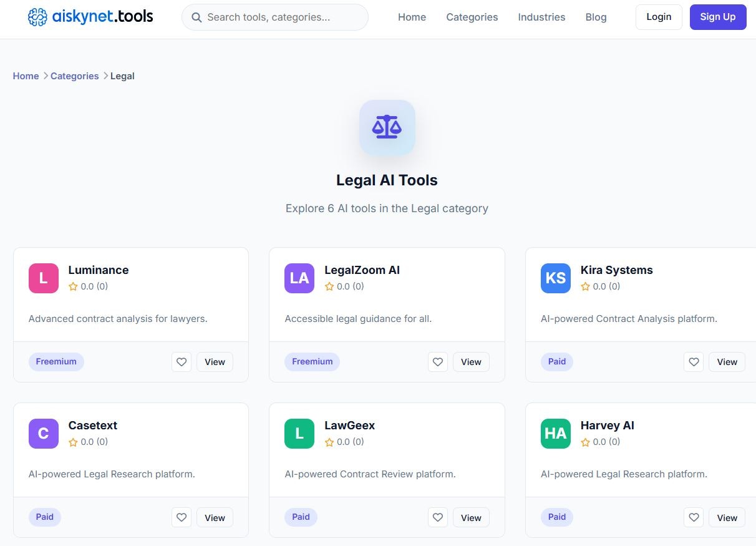Viewport: 756px width, 546px height.
Task: Favorite LawGeex using its heart icon
Action: pyautogui.click(x=437, y=517)
